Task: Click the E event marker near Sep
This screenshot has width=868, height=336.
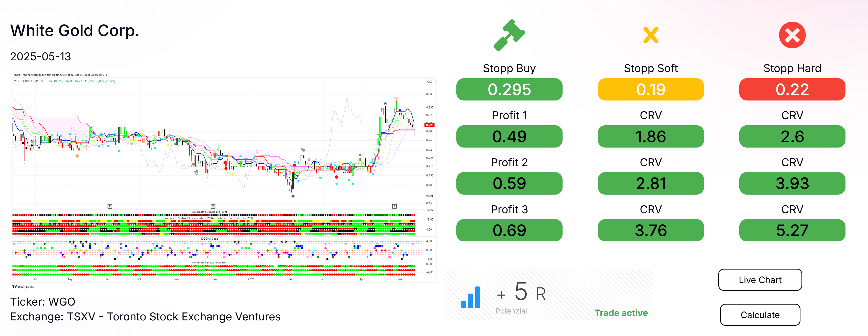Action: point(110,206)
